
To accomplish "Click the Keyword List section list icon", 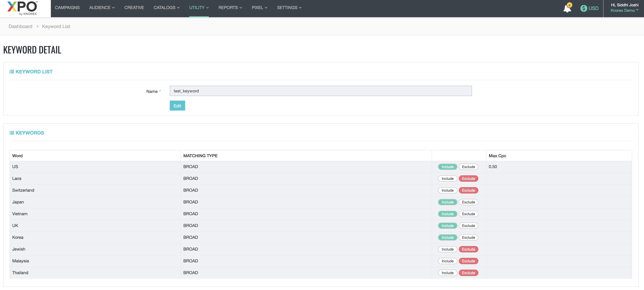I will [x=12, y=72].
